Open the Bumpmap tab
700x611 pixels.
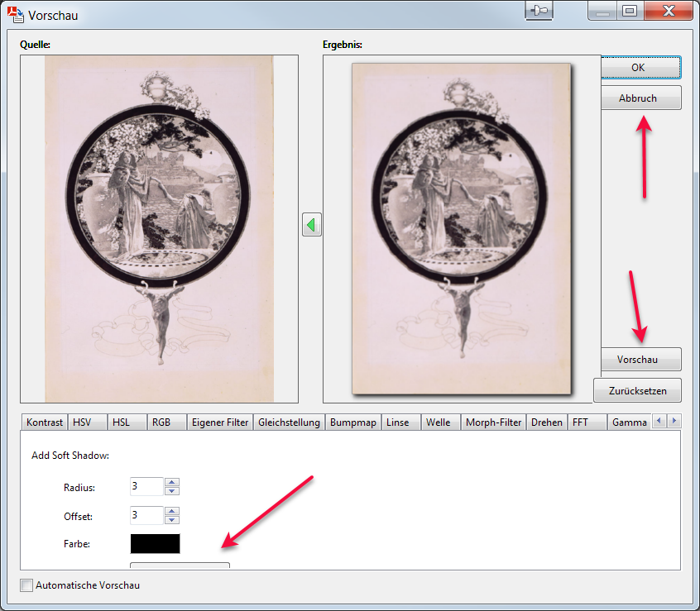click(x=352, y=422)
